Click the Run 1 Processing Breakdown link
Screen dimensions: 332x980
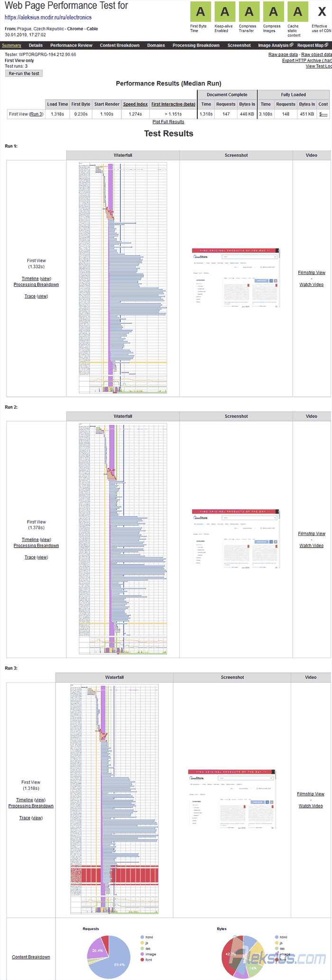[x=36, y=284]
